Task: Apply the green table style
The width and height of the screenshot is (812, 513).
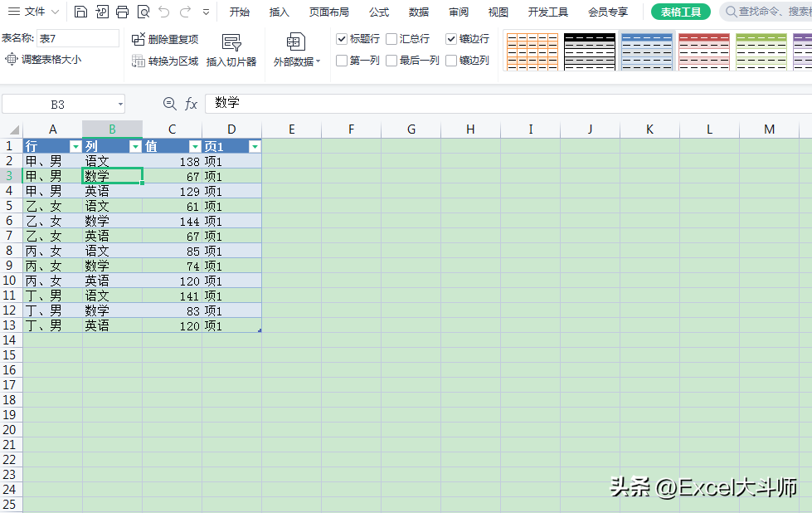Action: (761, 51)
